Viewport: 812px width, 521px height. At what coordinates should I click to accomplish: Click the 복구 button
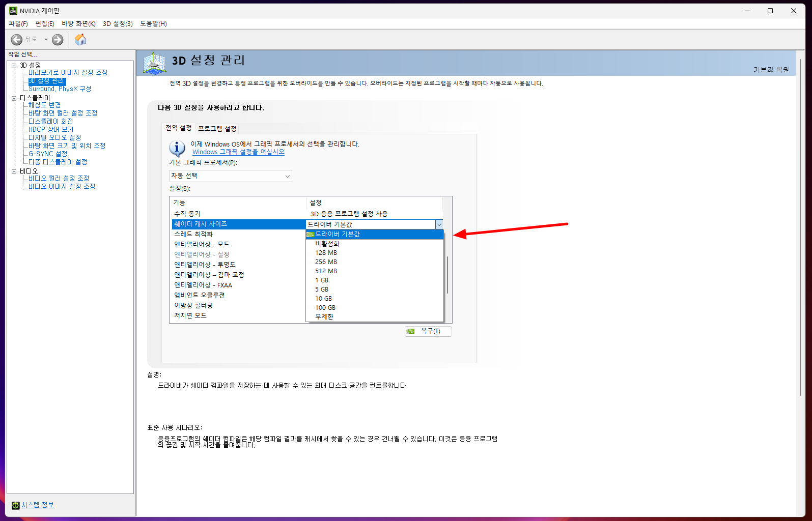click(x=428, y=331)
